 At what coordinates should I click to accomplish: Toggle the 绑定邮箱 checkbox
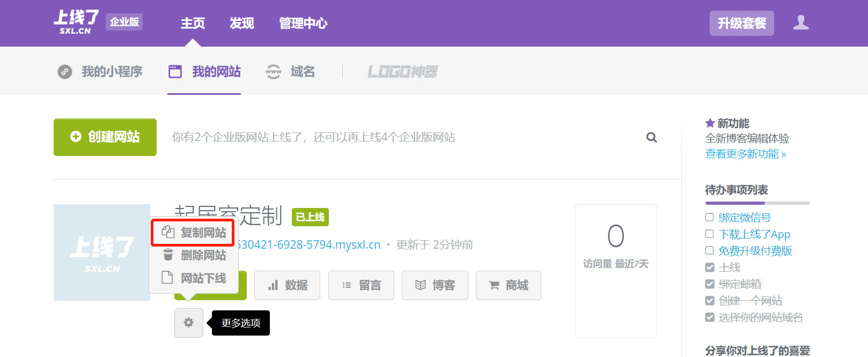tap(709, 284)
